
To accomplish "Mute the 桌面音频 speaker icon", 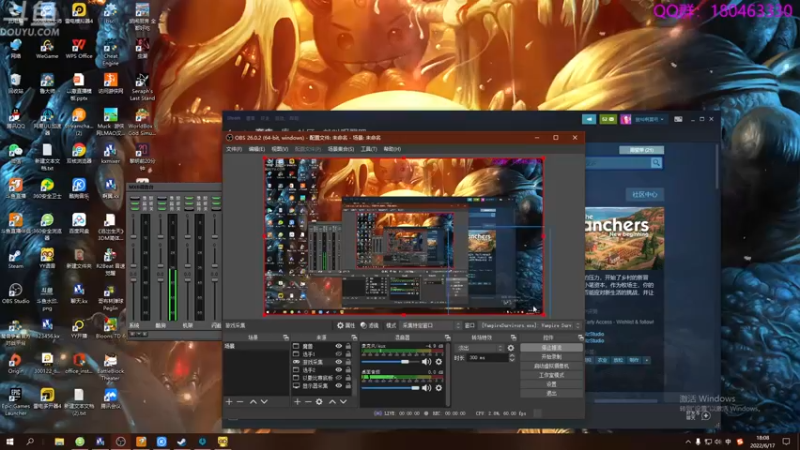I will pyautogui.click(x=426, y=388).
